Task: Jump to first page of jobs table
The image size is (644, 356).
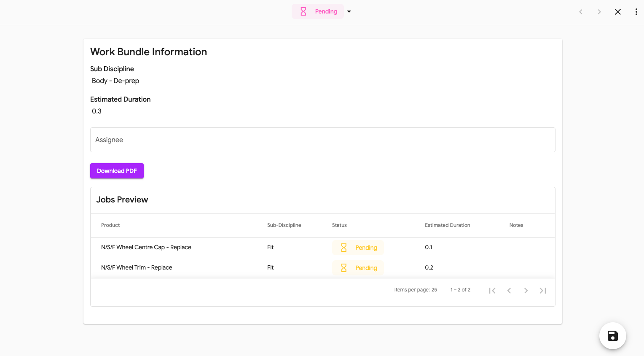Action: click(492, 290)
